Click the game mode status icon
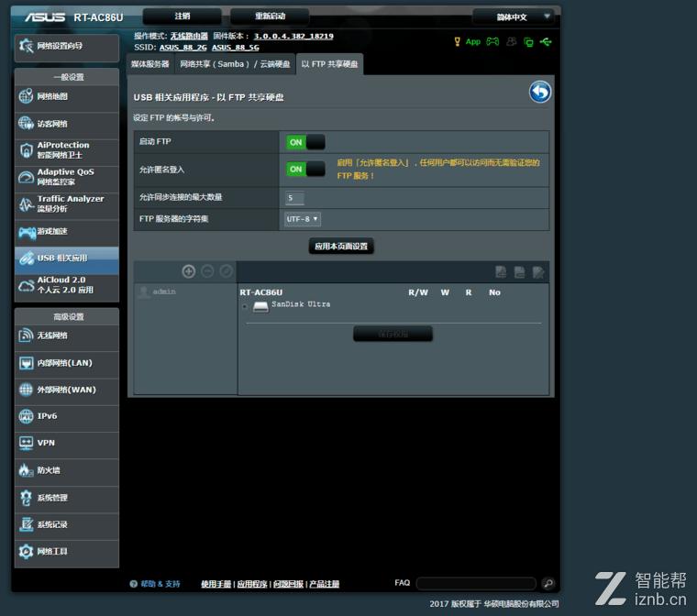 coord(492,42)
